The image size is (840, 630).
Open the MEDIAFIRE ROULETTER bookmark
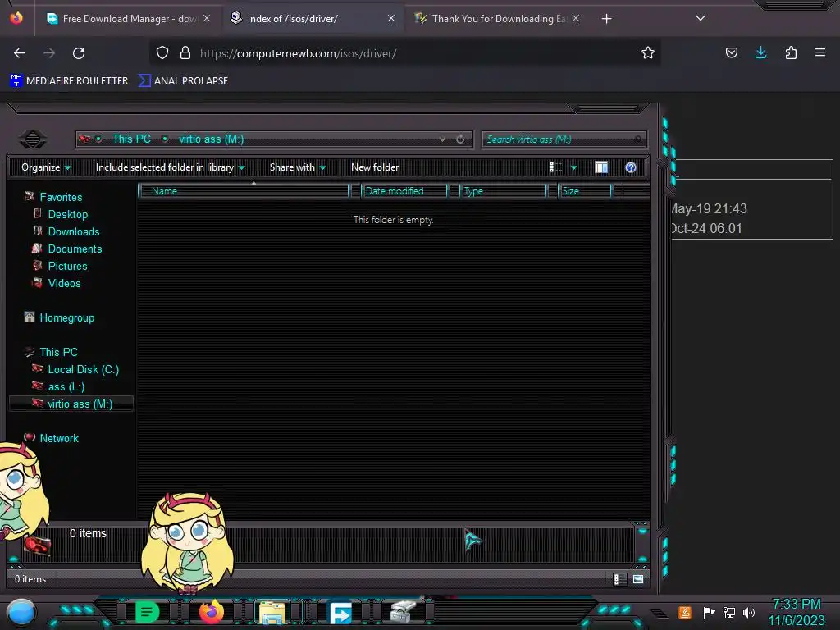point(69,81)
